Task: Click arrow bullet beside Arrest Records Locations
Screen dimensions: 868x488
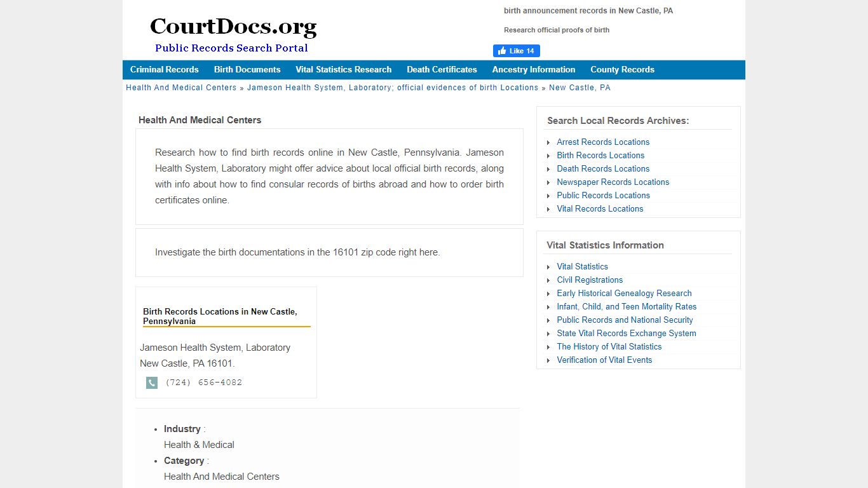Action: coord(548,142)
